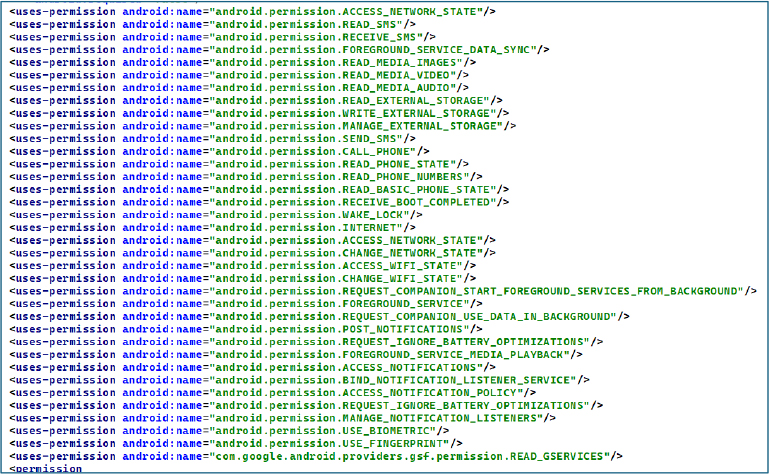Click the REQUEST_COMPANION_USE_DATA_IN_BACKGROUND permission
The width and height of the screenshot is (769, 474).
tap(410, 316)
